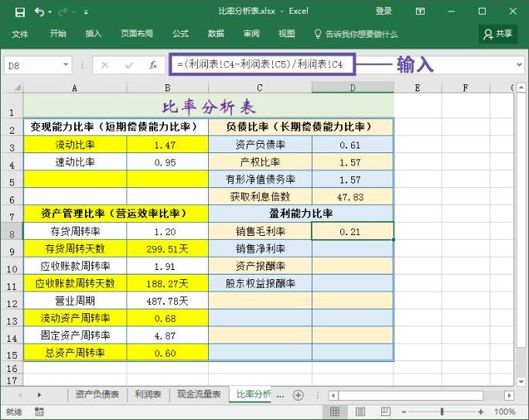Switch to the 视图 ribbon tab

click(287, 33)
